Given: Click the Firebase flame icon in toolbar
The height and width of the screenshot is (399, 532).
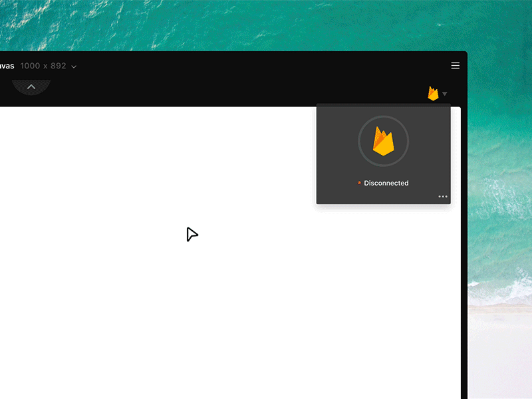Looking at the screenshot, I should point(433,93).
